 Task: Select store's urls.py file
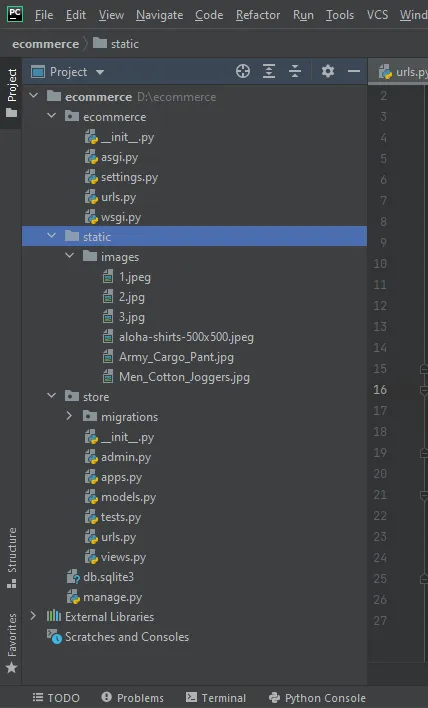coord(118,537)
